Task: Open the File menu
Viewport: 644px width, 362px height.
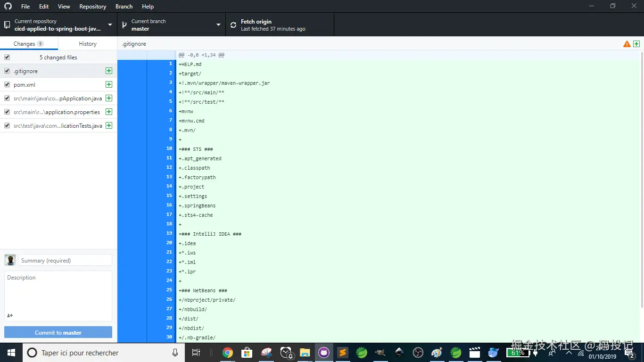Action: (25, 6)
